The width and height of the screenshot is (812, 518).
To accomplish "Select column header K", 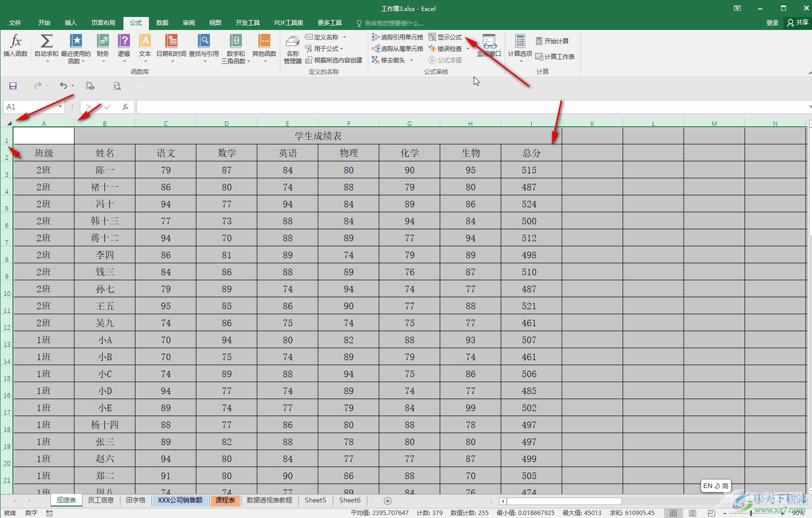I will click(x=593, y=123).
